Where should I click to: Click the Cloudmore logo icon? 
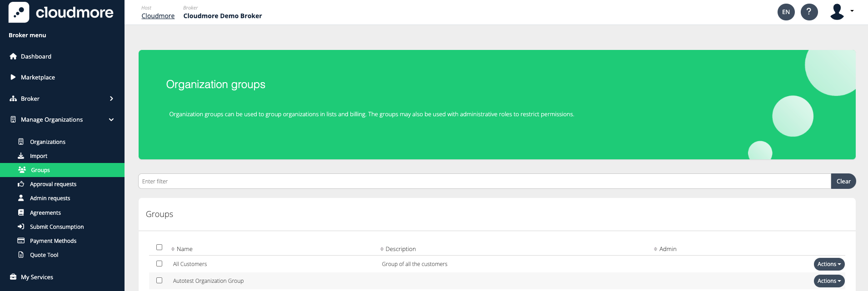coord(19,12)
